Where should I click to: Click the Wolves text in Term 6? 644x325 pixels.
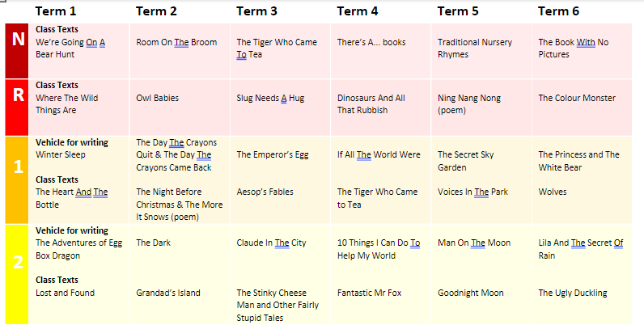[553, 192]
